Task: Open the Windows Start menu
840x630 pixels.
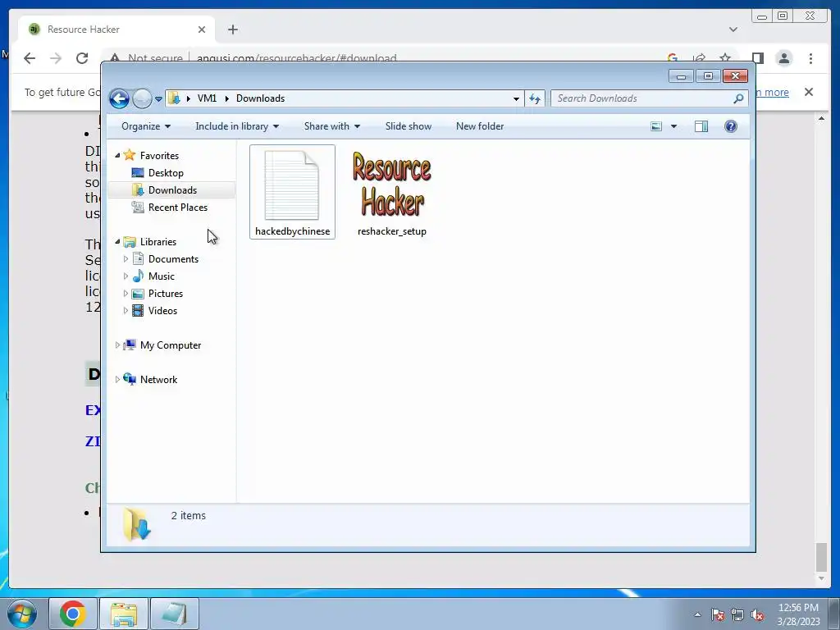Action: 21,614
